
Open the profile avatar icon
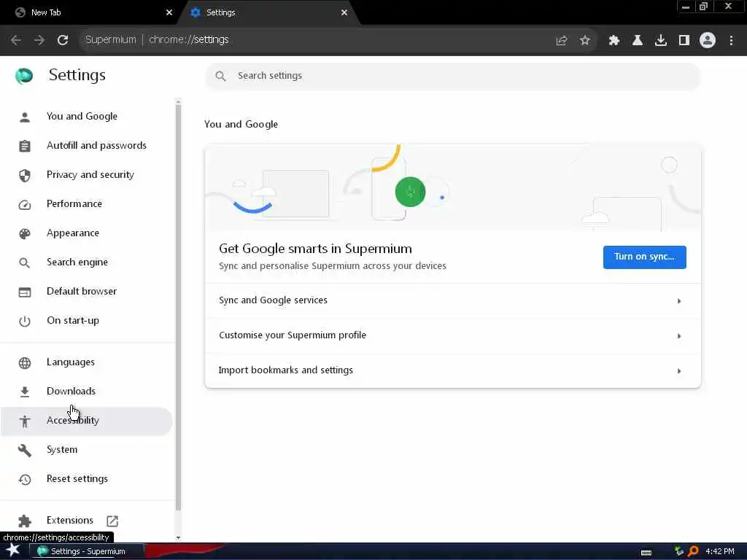pos(708,40)
